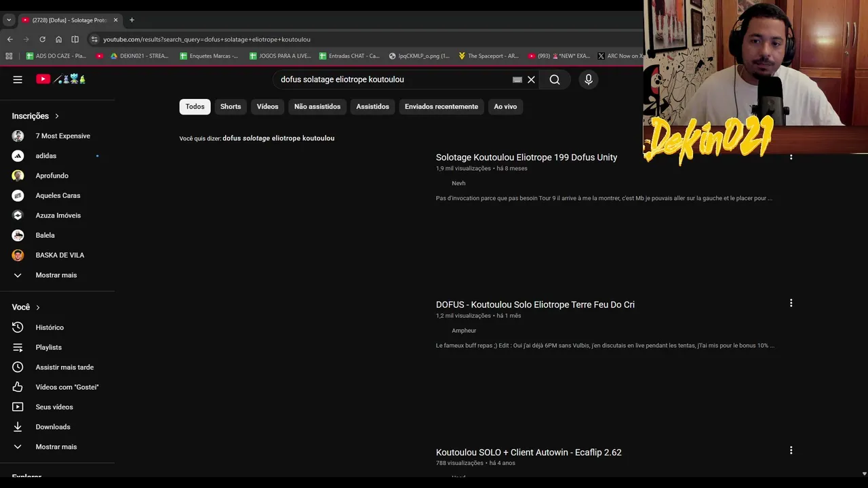Screen dimensions: 868x488
Task: Open options for Koutoulou SOLO Ecaflip video
Action: [791, 450]
